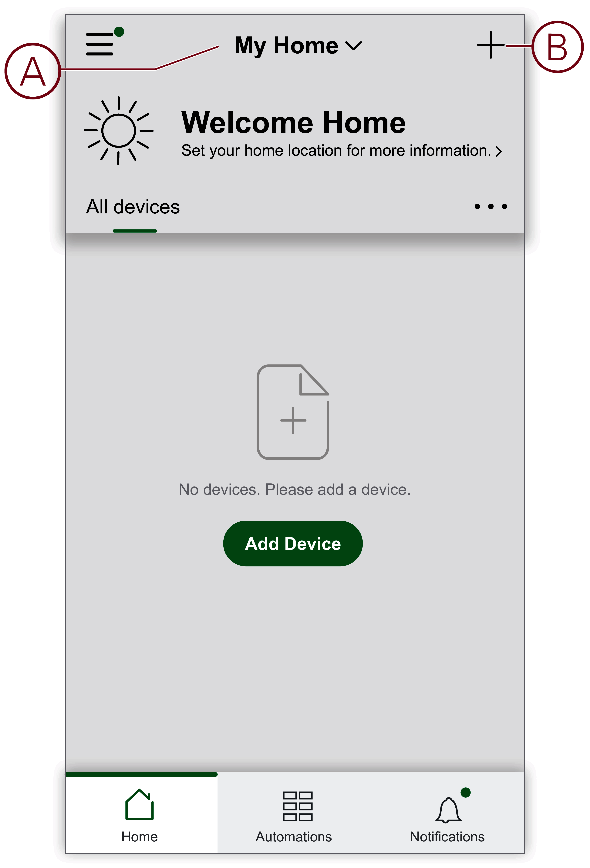Open Set your home location link
590x868 pixels.
pos(336,151)
